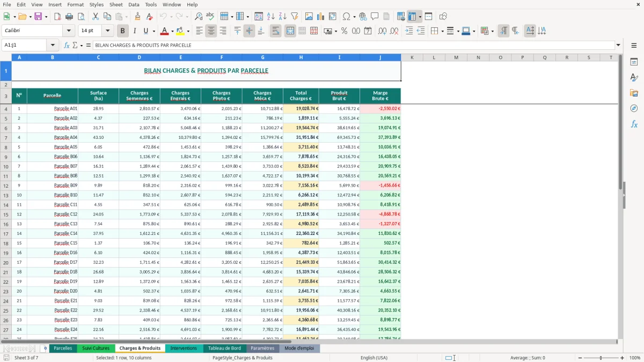Toggle Underline formatting
This screenshot has height=362, width=644.
(x=146, y=31)
